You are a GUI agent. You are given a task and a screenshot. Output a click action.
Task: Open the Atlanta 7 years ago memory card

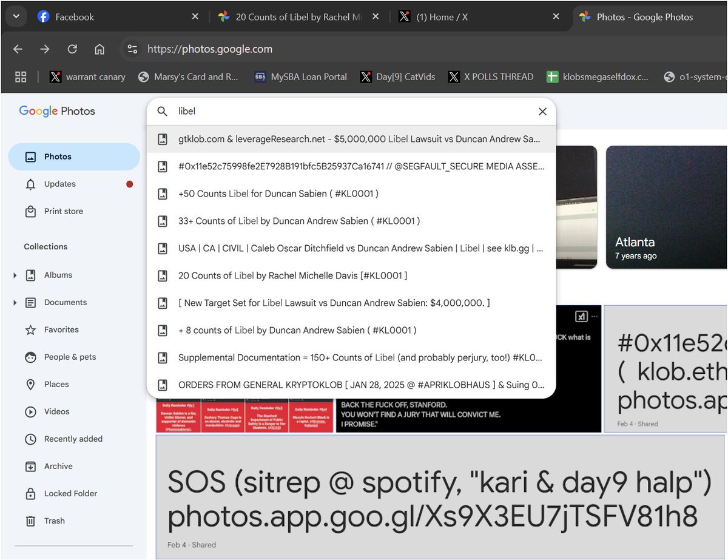[x=666, y=207]
